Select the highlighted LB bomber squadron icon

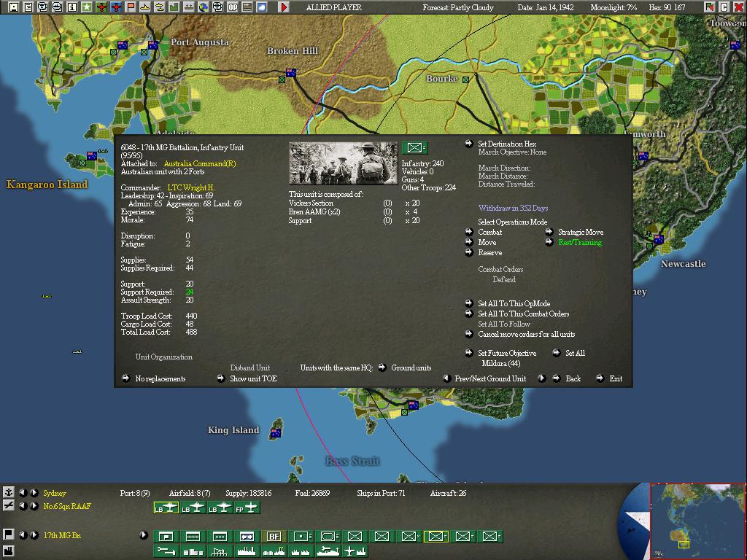click(166, 507)
